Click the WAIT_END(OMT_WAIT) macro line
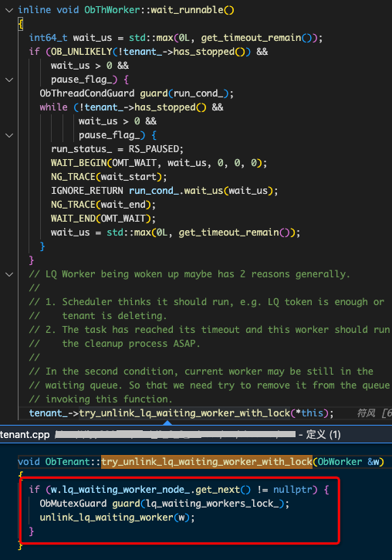The width and height of the screenshot is (392, 560). 103,219
